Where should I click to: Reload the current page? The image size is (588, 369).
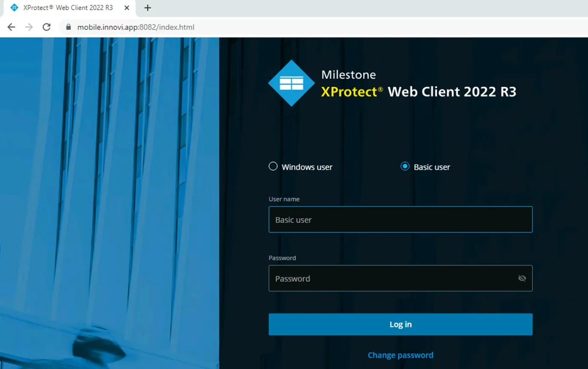pos(47,27)
